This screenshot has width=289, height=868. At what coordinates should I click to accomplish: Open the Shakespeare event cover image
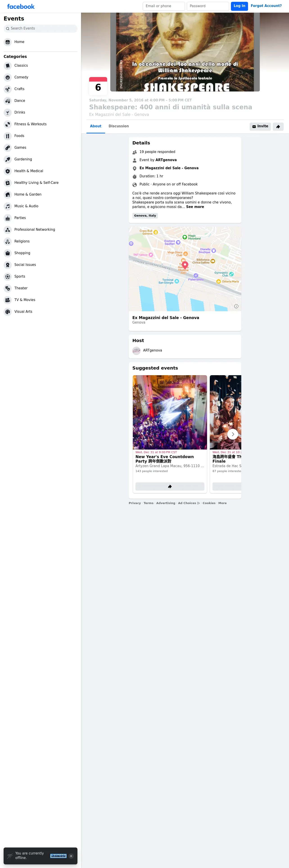coord(185,52)
